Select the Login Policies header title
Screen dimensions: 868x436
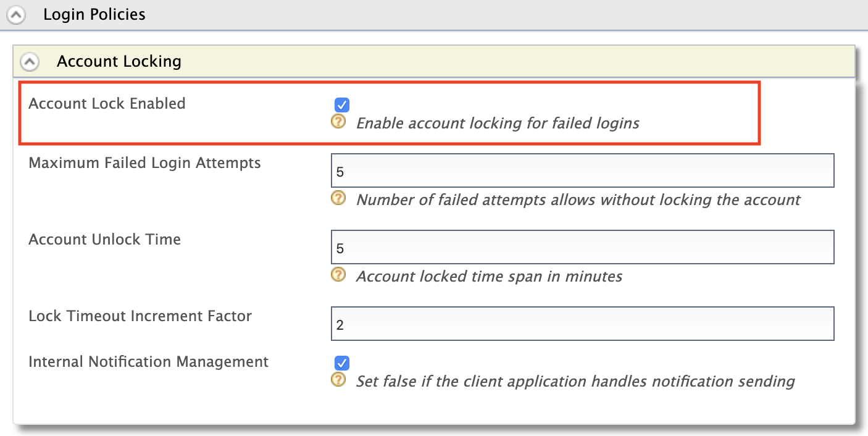coord(94,14)
